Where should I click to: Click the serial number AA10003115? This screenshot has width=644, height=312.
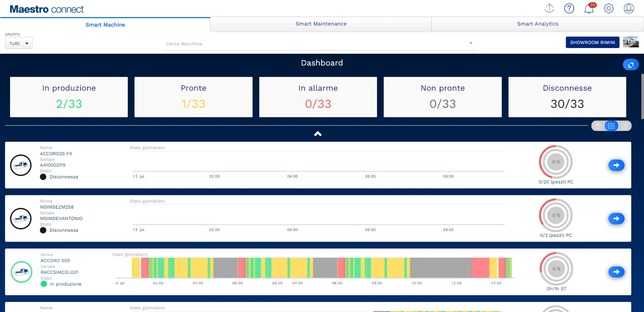(53, 165)
